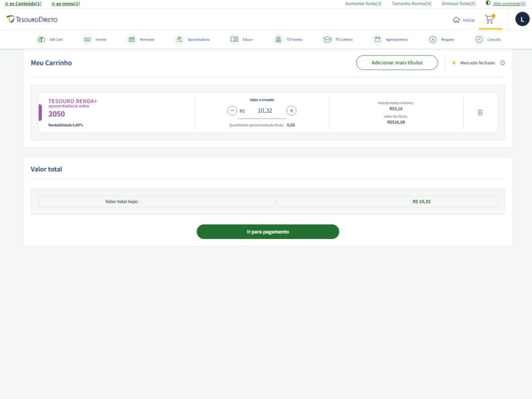This screenshot has height=399, width=532.
Task: Click the R$ 10,32 total value
Action: click(421, 202)
